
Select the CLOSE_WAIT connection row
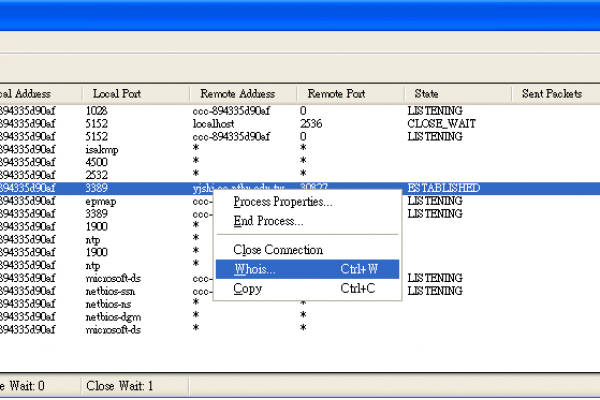(x=434, y=123)
